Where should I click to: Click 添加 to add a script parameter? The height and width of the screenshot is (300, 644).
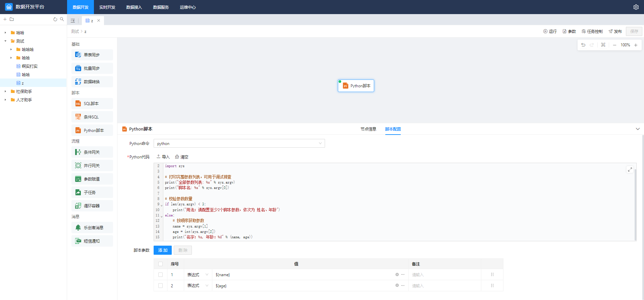tap(163, 250)
